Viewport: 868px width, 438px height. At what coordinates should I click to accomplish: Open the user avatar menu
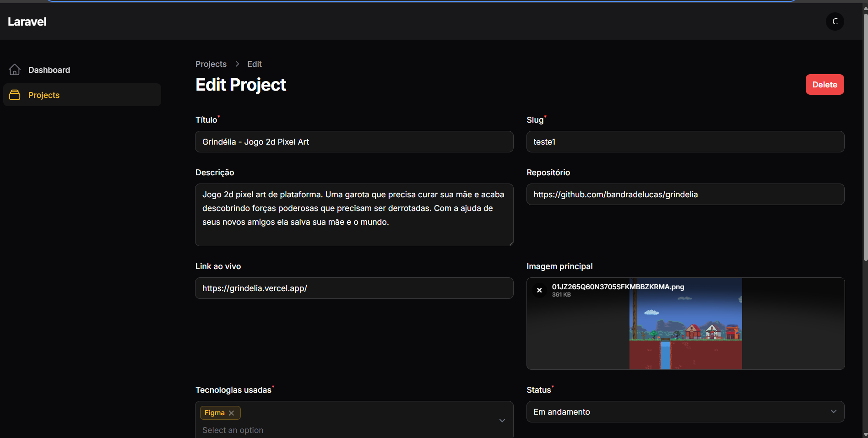pos(835,22)
